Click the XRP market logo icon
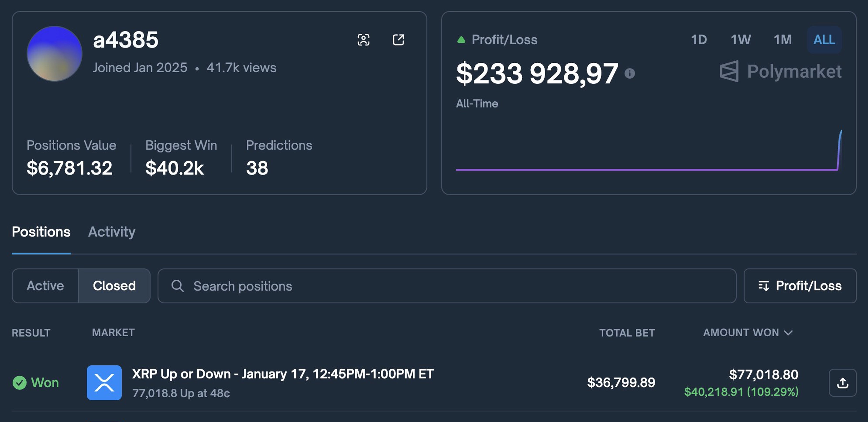Image resolution: width=868 pixels, height=422 pixels. (x=104, y=383)
